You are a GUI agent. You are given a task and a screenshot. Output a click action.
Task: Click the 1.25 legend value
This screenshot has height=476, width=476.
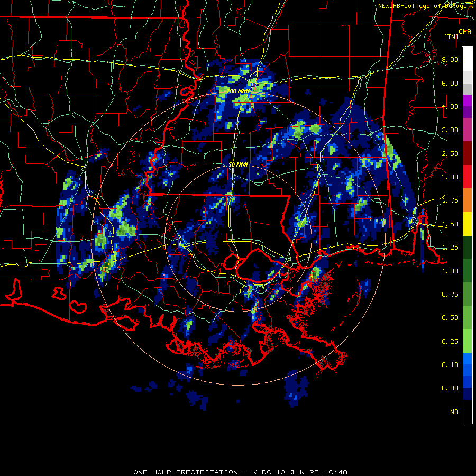point(450,248)
